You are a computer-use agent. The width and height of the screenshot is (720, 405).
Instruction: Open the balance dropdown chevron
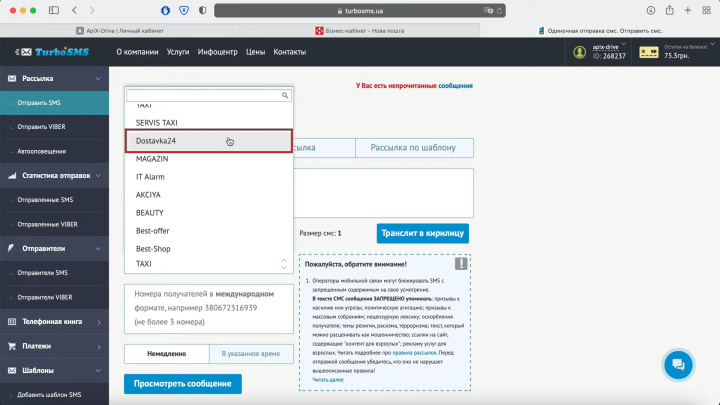[712, 44]
